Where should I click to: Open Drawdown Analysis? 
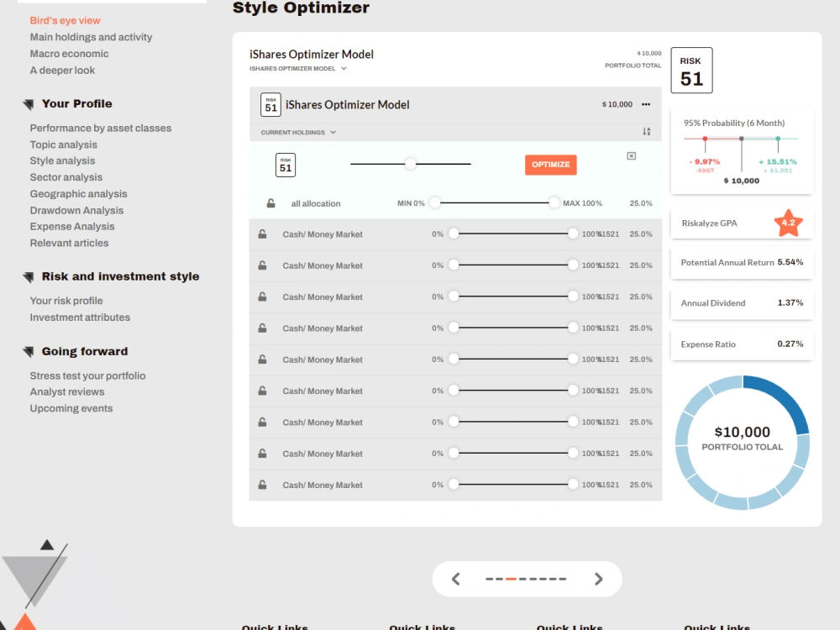(76, 211)
